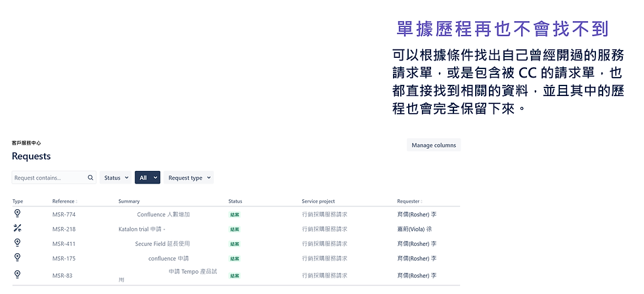Click the Manage columns button
Image resolution: width=644 pixels, height=294 pixels.
(x=434, y=145)
